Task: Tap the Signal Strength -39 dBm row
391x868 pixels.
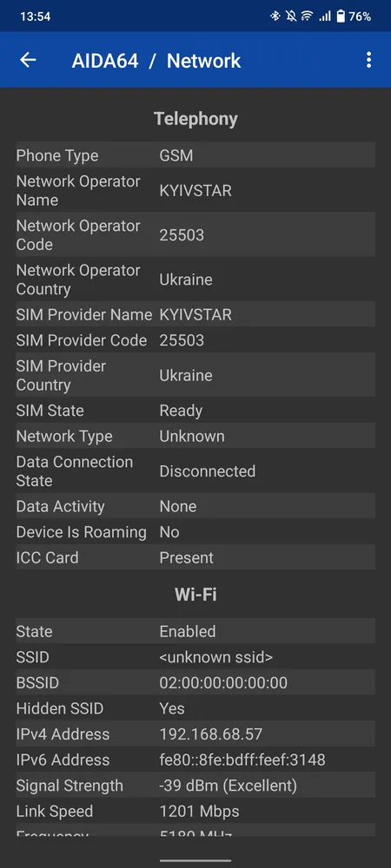Action: pos(195,785)
